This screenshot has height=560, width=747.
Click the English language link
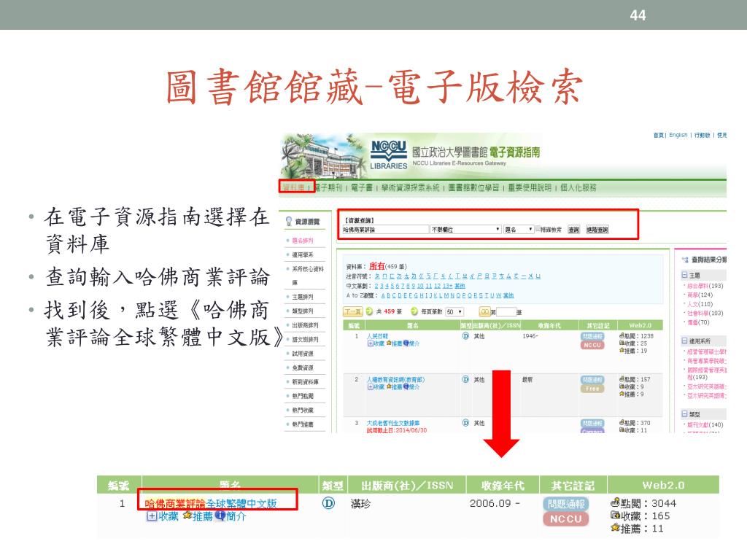(x=678, y=135)
